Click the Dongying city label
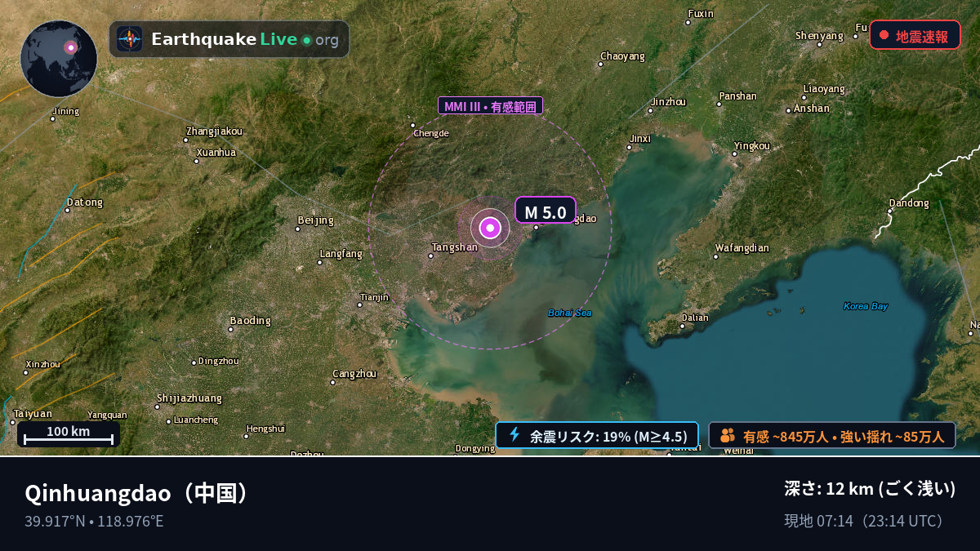Image resolution: width=980 pixels, height=551 pixels. (x=475, y=448)
